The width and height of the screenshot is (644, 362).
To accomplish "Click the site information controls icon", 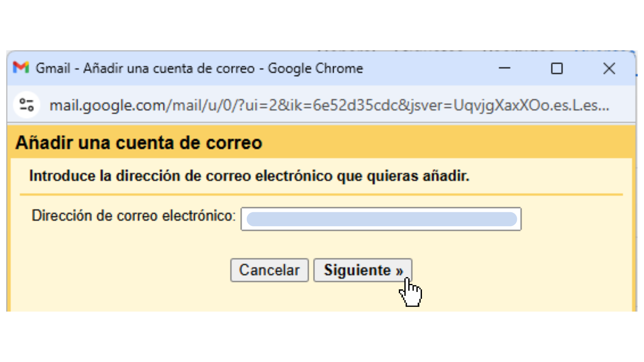I will (26, 105).
